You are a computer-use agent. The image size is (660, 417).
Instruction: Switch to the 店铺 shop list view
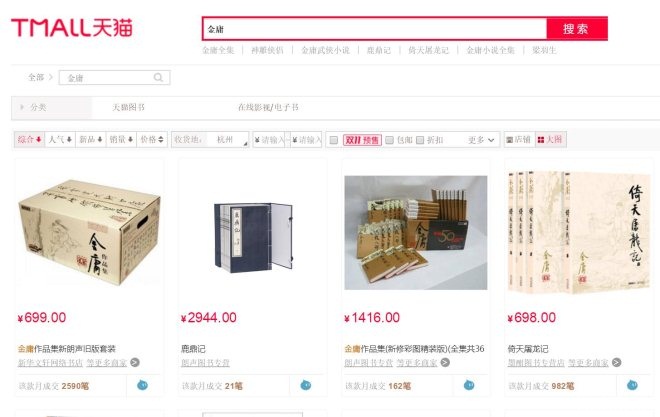(519, 140)
